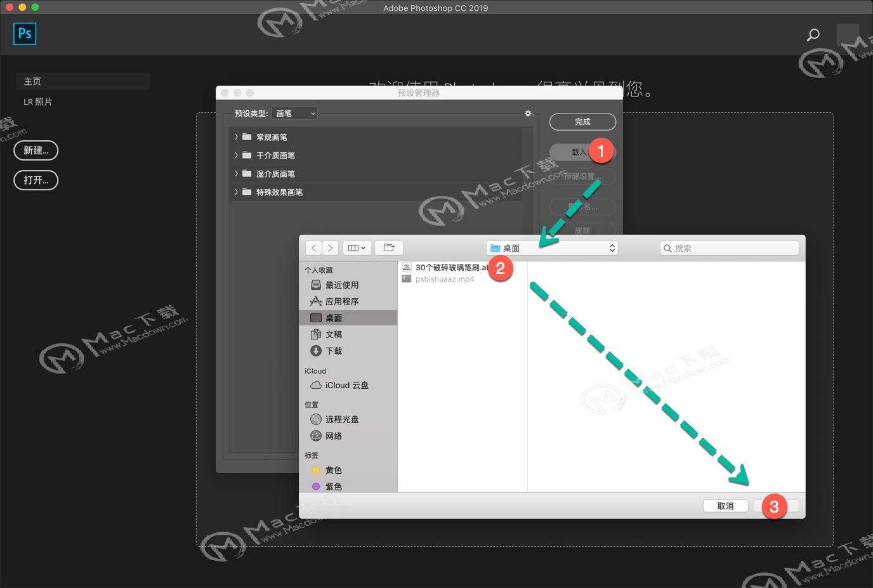Expand the 特殊效果画笔 folder
This screenshot has width=873, height=588.
point(237,192)
